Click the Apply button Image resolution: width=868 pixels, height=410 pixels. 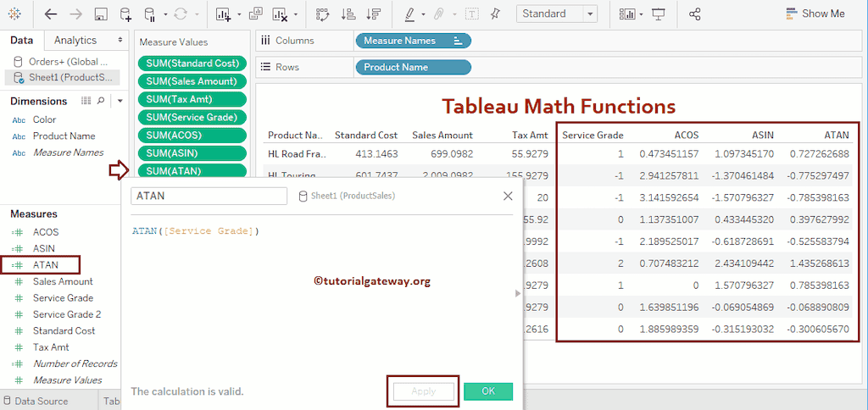(424, 391)
